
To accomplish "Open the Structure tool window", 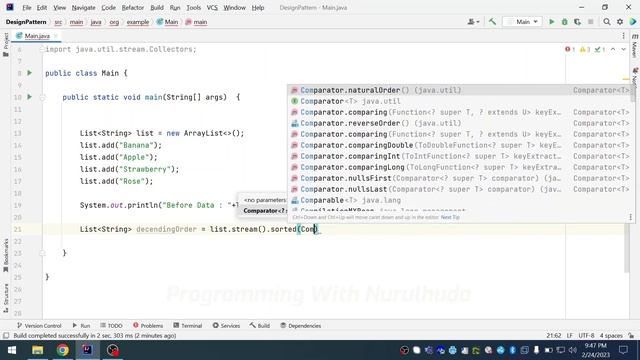I will 6,298.
